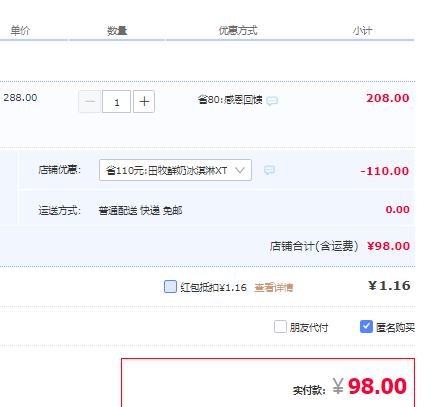Click the 优惠方式 column header
The width and height of the screenshot is (442, 407).
click(238, 31)
